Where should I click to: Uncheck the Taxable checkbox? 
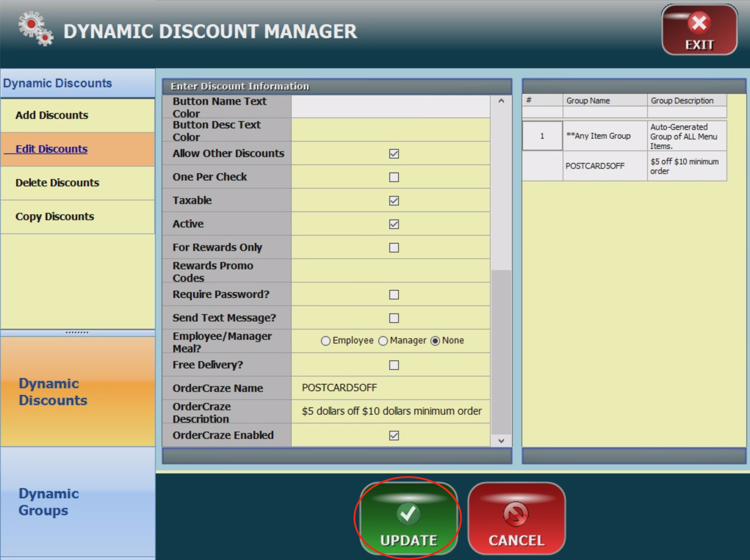(394, 201)
